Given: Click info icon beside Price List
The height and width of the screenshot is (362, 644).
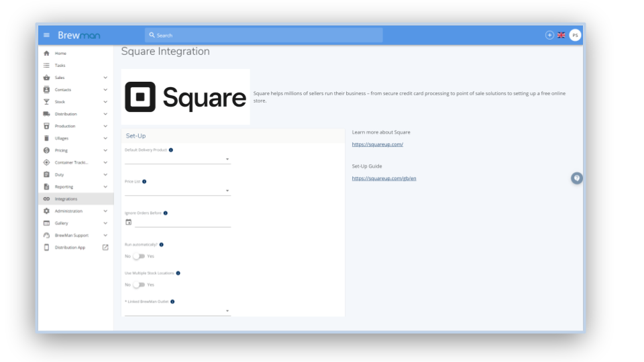Looking at the screenshot, I should click(144, 182).
